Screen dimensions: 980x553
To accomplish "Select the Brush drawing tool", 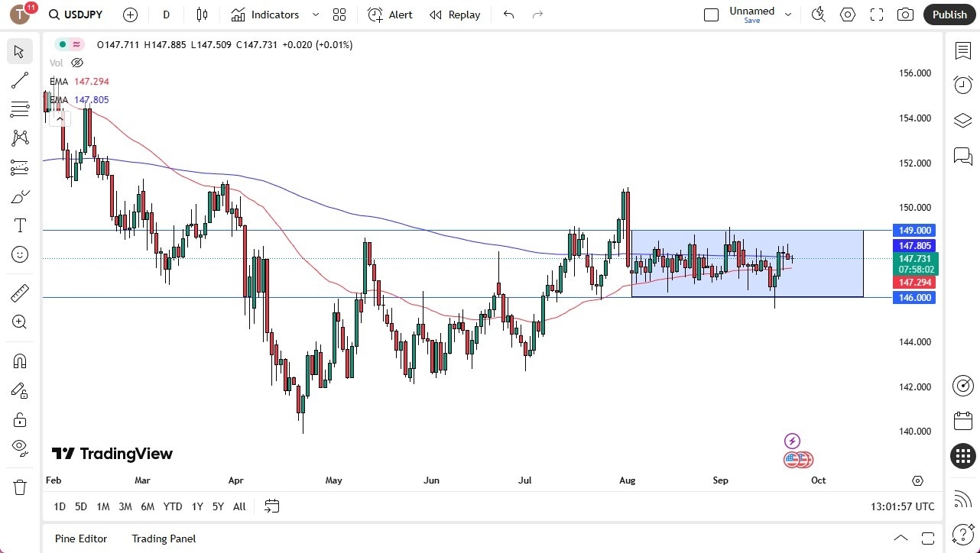I will pyautogui.click(x=19, y=196).
